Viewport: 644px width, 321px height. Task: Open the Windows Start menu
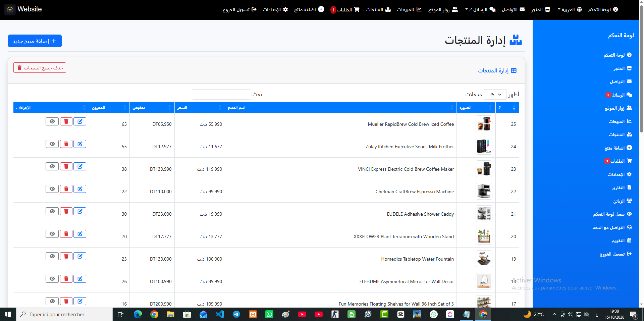coord(8,314)
